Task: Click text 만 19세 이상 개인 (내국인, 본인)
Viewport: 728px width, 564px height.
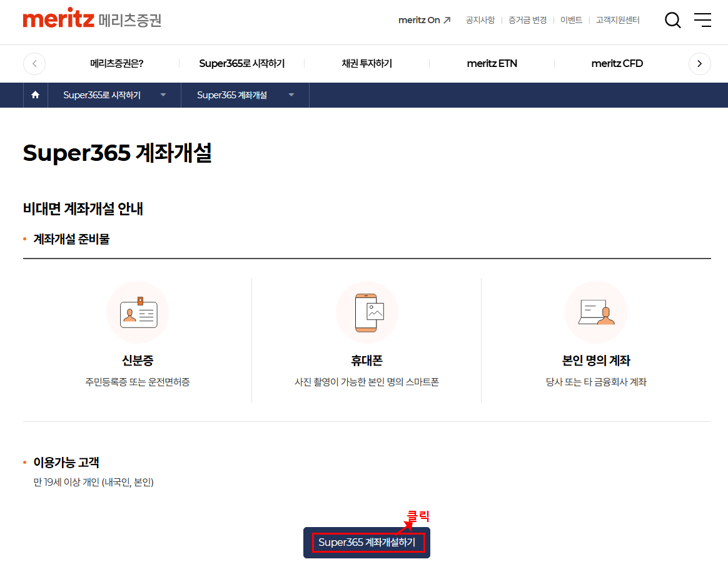Action: pyautogui.click(x=93, y=482)
